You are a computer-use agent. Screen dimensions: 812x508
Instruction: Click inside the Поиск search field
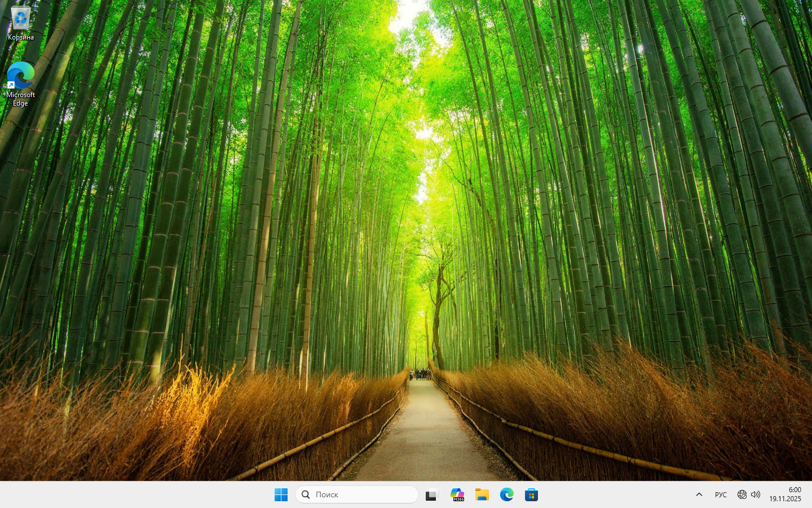361,494
